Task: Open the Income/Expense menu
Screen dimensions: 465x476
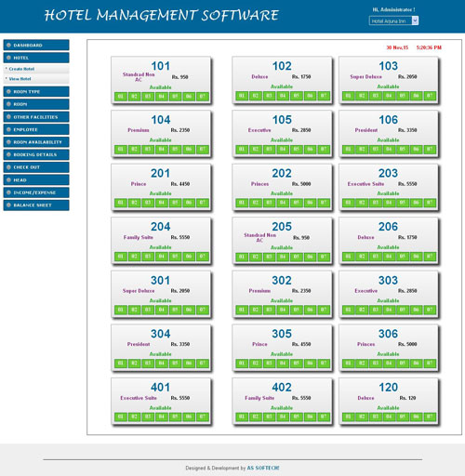Action: click(36, 192)
